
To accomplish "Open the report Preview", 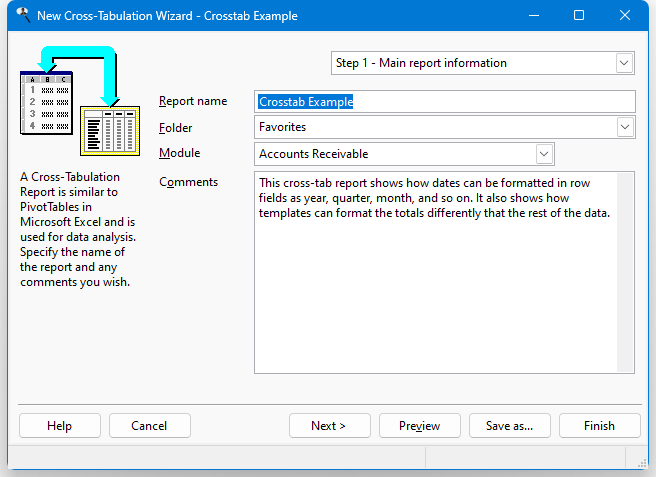I will (x=420, y=426).
